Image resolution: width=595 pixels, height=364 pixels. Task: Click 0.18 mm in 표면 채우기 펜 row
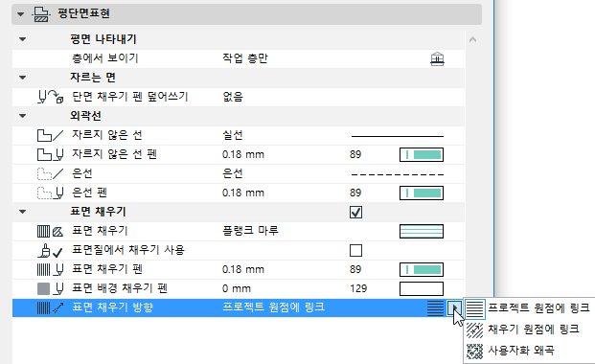pyautogui.click(x=243, y=269)
